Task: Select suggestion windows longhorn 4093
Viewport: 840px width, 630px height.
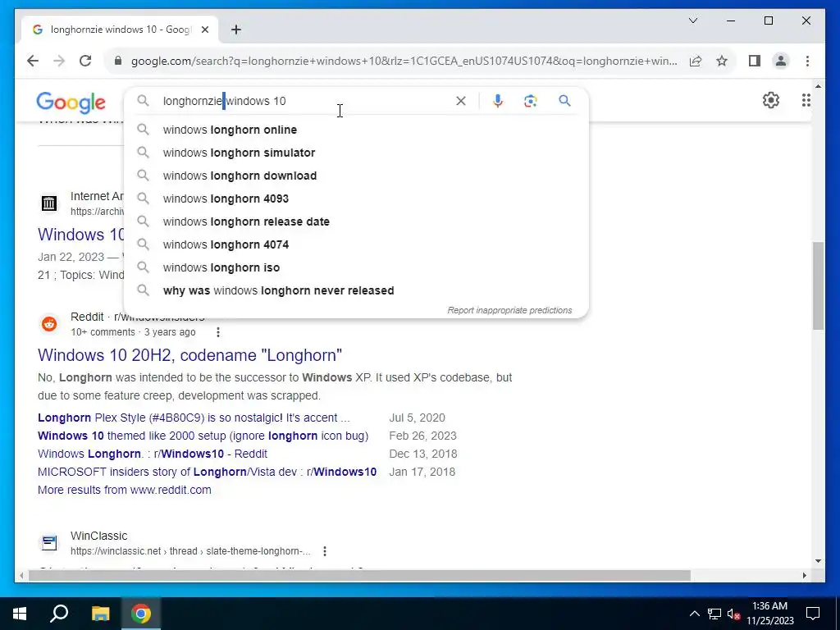Action: (356, 199)
